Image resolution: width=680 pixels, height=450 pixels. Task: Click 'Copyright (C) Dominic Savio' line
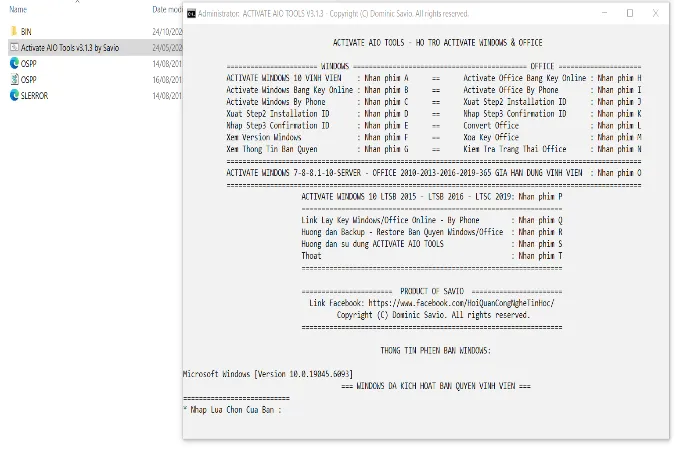point(433,315)
